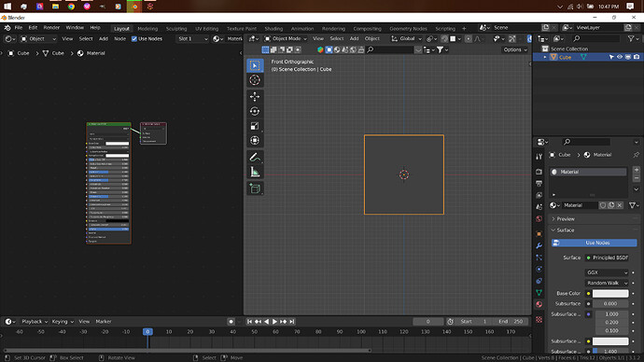This screenshot has height=362, width=644.
Task: Open Chrome from the Windows taskbar
Action: coord(71,7)
